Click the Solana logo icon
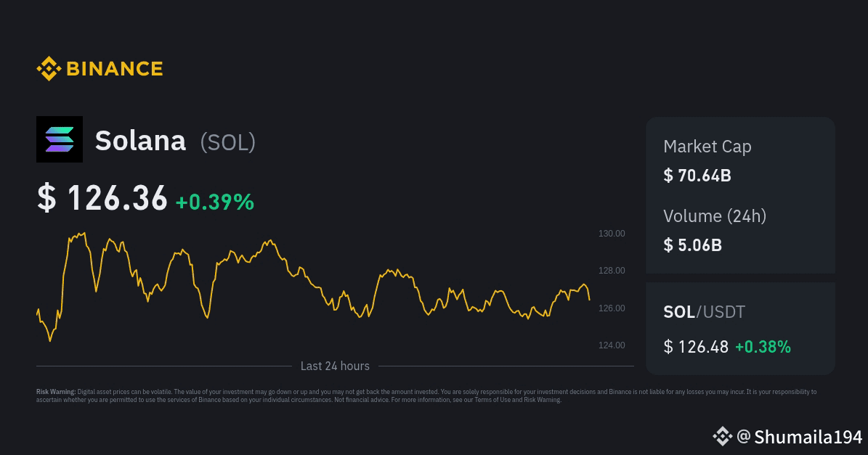Image resolution: width=868 pixels, height=455 pixels. point(60,139)
